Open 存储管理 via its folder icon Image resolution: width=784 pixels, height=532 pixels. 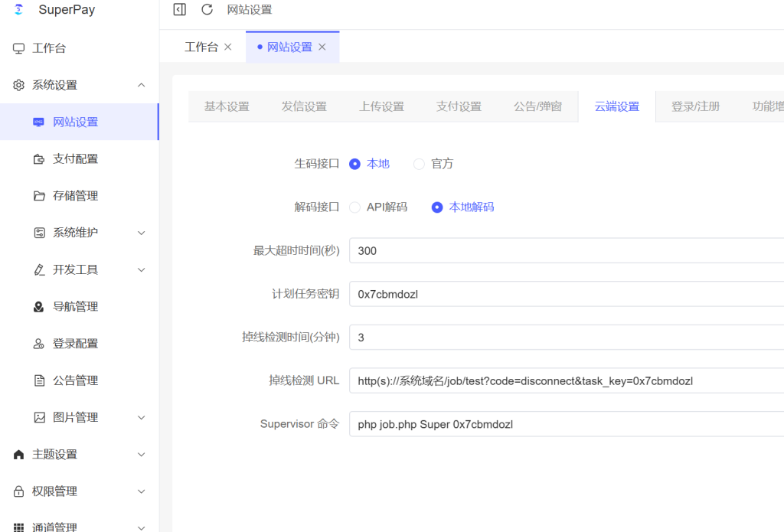point(39,196)
